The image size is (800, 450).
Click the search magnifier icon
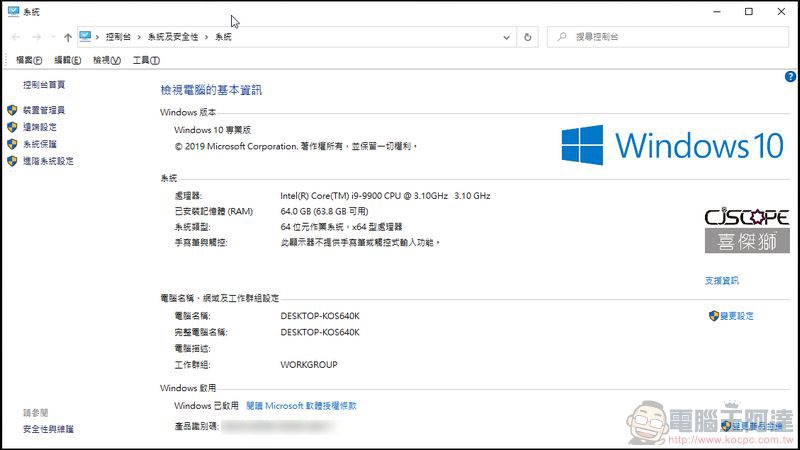[x=562, y=37]
